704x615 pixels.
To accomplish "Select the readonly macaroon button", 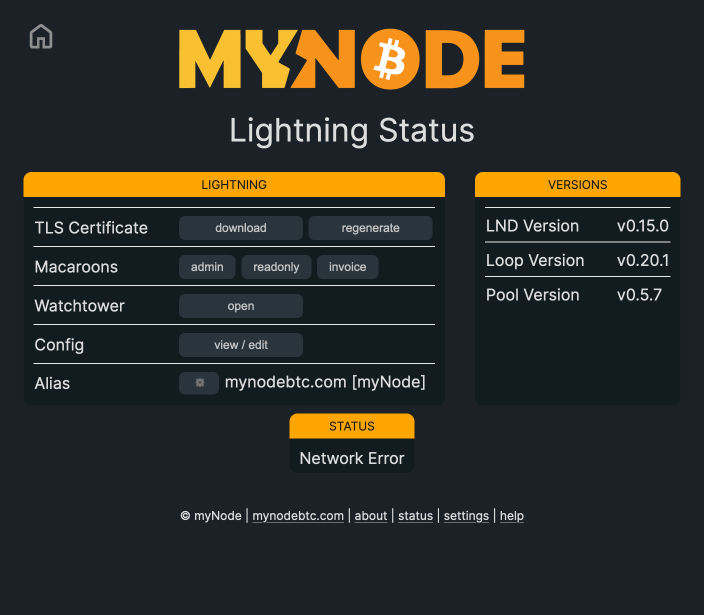I will click(x=276, y=267).
